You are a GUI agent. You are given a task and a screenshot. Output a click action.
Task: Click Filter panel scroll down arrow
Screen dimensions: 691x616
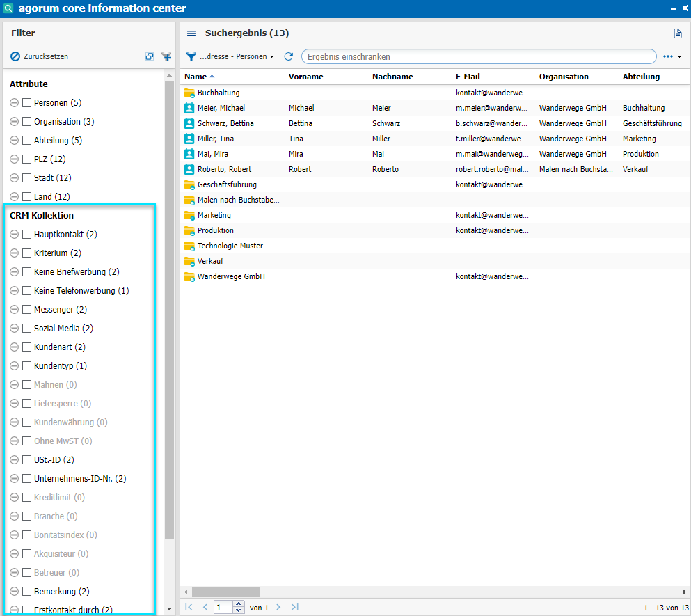tap(169, 609)
